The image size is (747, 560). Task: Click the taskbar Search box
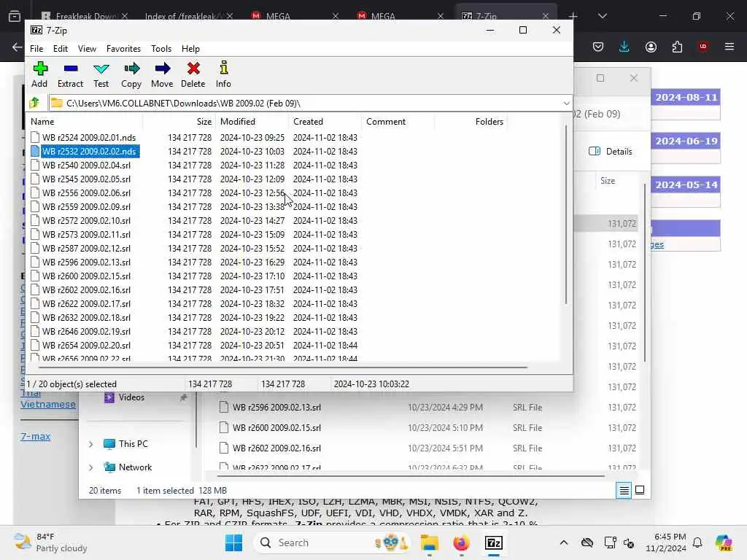tap(331, 542)
